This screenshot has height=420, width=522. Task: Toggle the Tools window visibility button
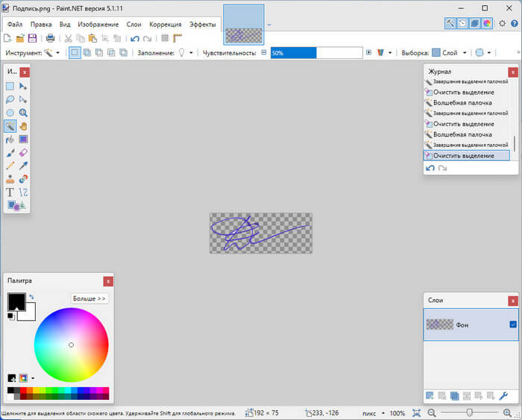450,23
